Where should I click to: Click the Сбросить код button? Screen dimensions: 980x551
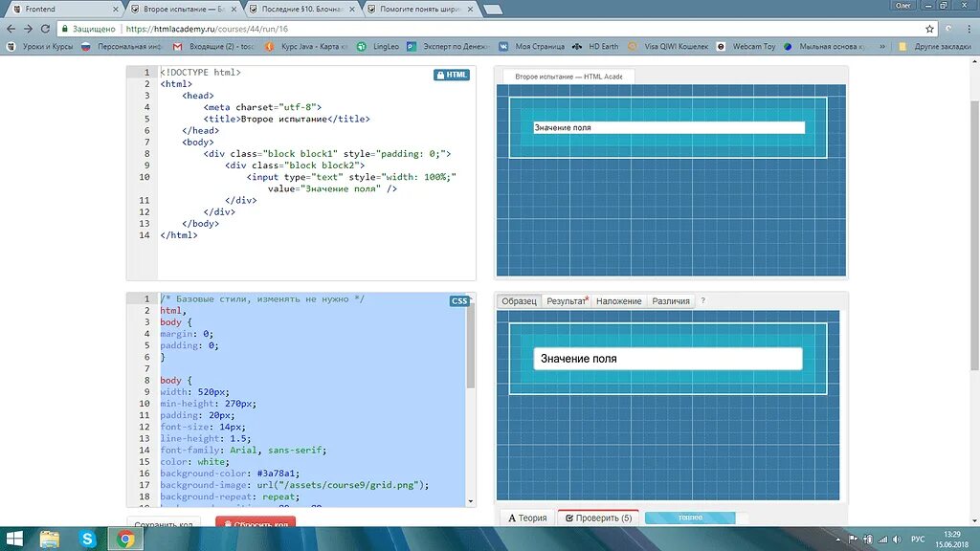pyautogui.click(x=256, y=523)
